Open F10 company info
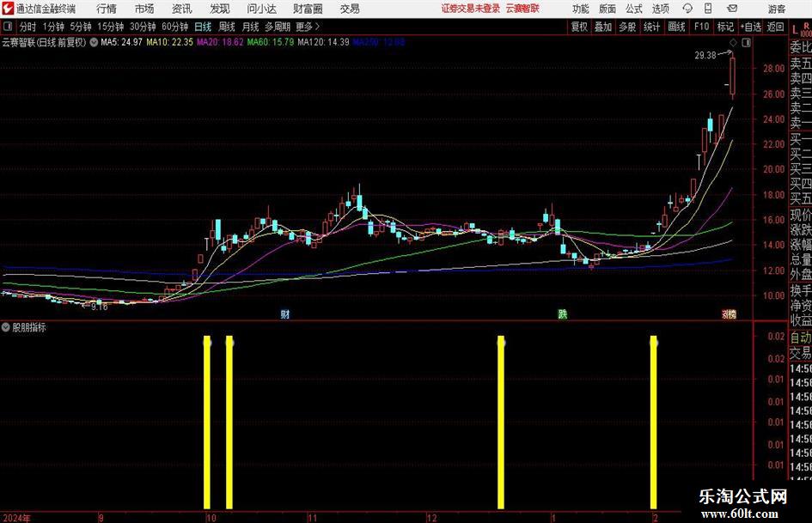812x523 pixels. pos(701,27)
